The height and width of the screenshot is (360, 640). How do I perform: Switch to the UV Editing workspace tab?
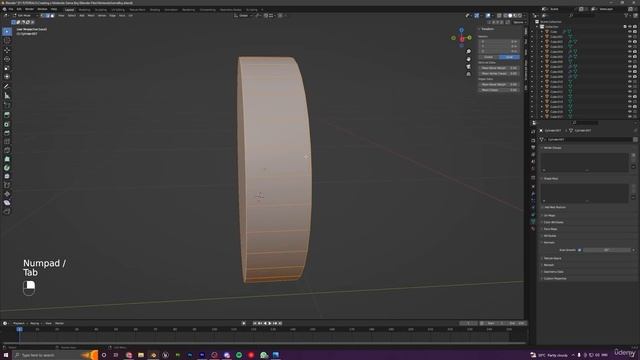[x=118, y=9]
